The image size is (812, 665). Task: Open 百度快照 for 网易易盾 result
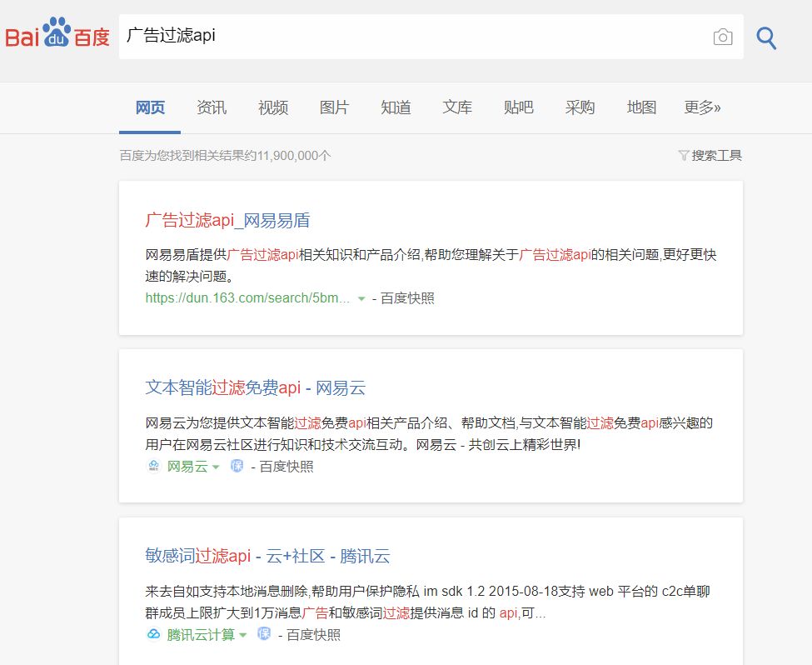click(x=407, y=298)
